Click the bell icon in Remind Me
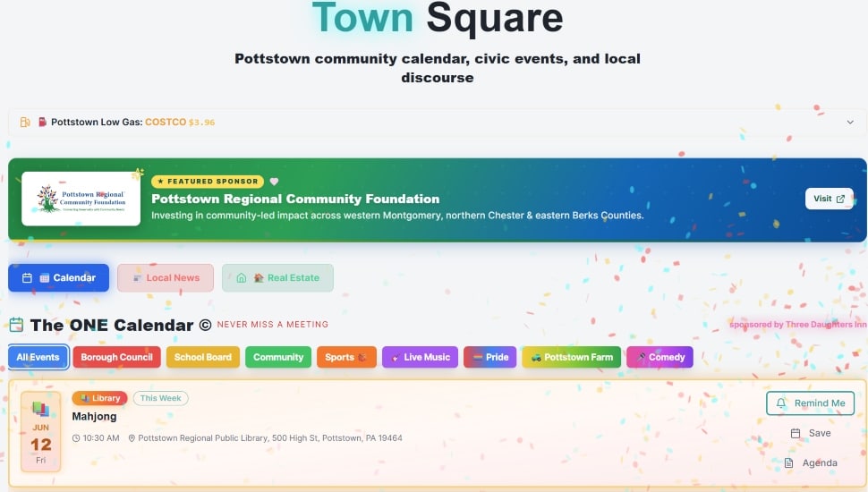 coord(781,403)
